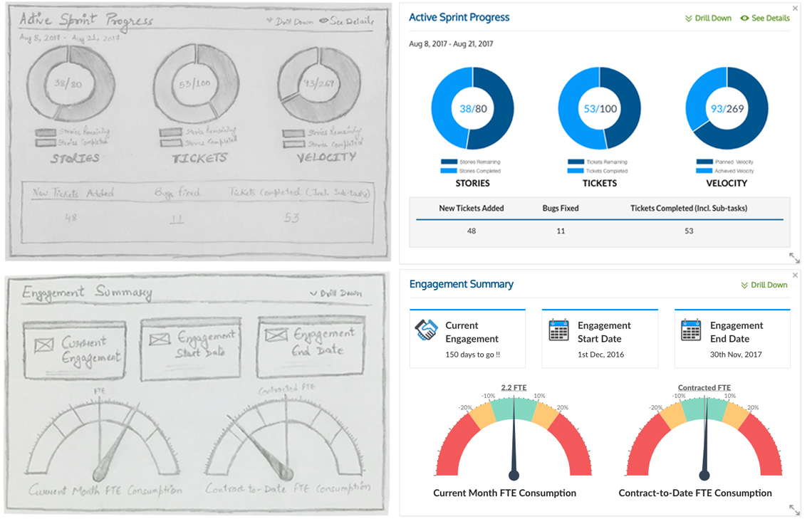Click the resize arrows in Engagement Summary corner
Viewport: 812px width, 519px height.
pyautogui.click(x=793, y=508)
